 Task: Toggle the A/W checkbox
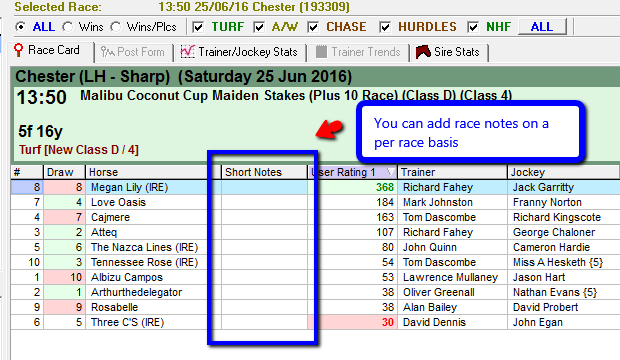coord(259,27)
